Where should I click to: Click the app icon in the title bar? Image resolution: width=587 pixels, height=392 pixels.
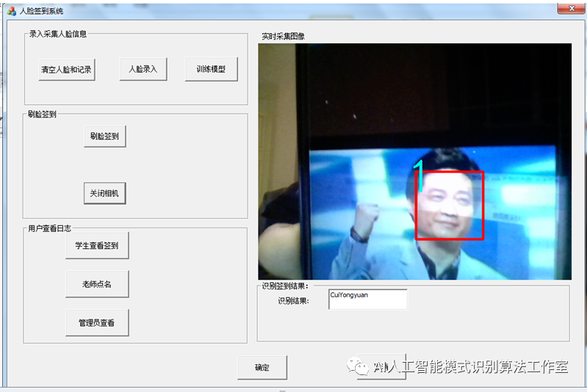(x=11, y=11)
